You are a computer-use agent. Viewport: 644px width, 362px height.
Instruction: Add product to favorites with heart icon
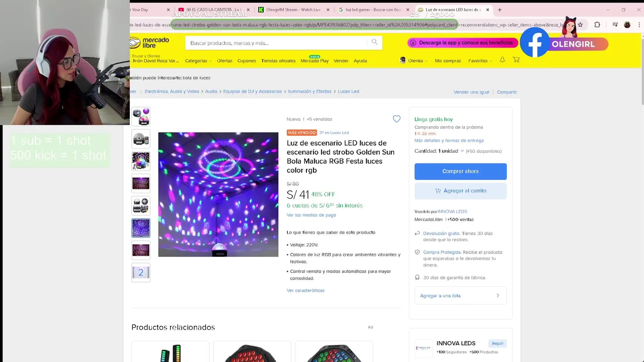(396, 119)
